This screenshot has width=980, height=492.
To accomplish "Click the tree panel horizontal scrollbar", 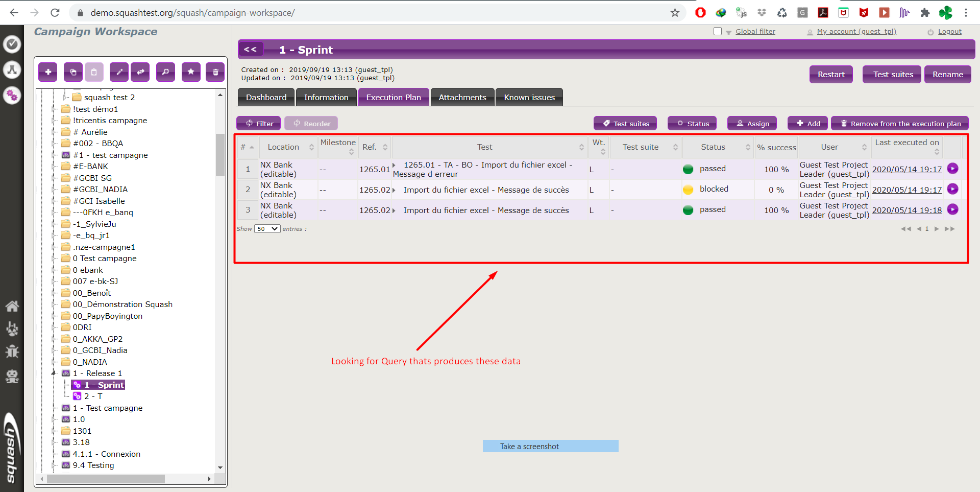I will pos(106,479).
